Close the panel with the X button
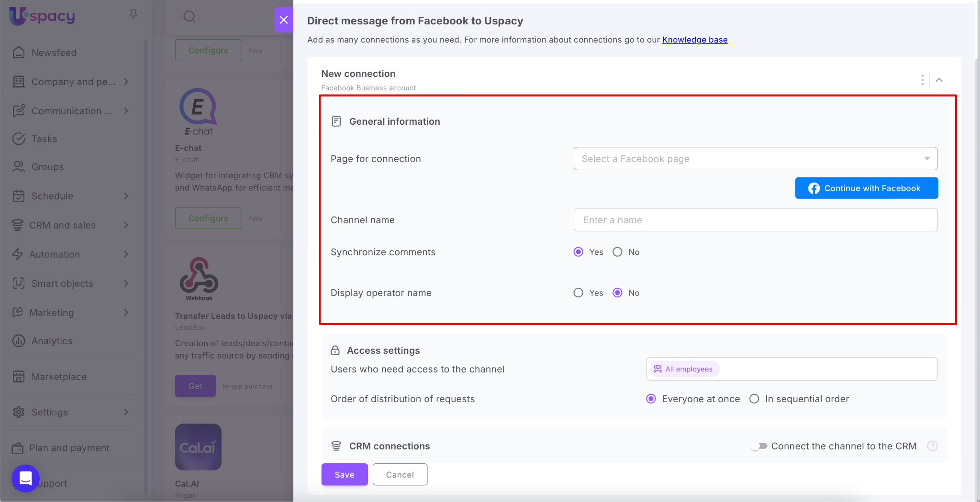 point(284,20)
